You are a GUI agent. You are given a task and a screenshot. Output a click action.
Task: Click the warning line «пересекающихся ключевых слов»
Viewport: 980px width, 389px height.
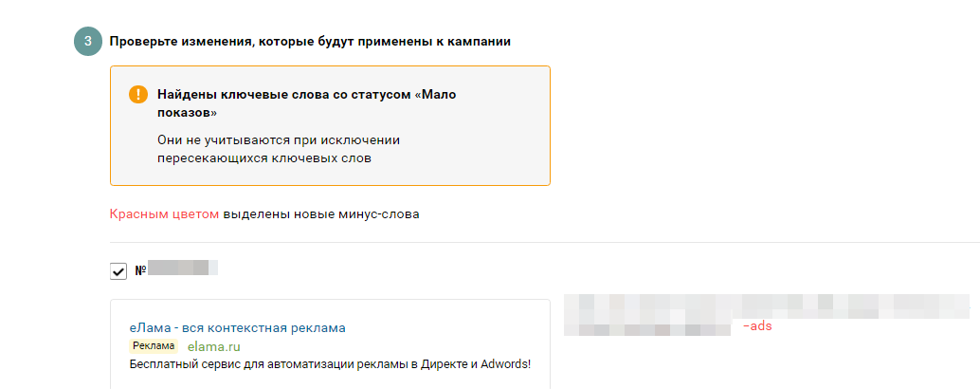263,158
